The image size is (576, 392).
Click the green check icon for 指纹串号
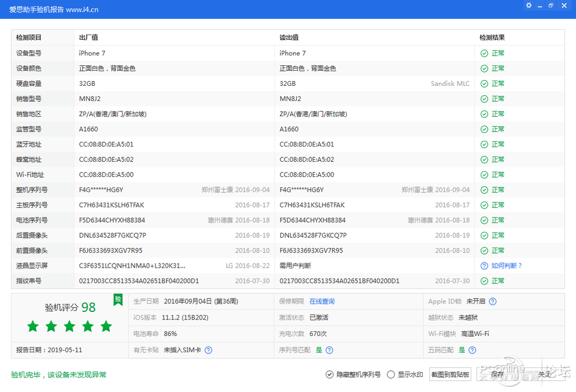484,281
